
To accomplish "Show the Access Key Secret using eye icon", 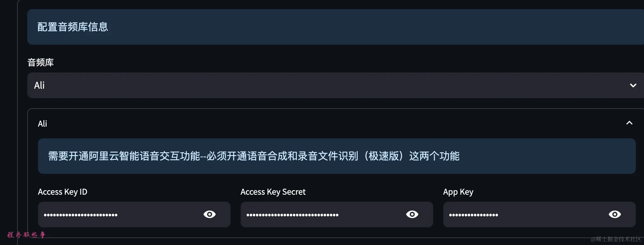I will click(412, 214).
